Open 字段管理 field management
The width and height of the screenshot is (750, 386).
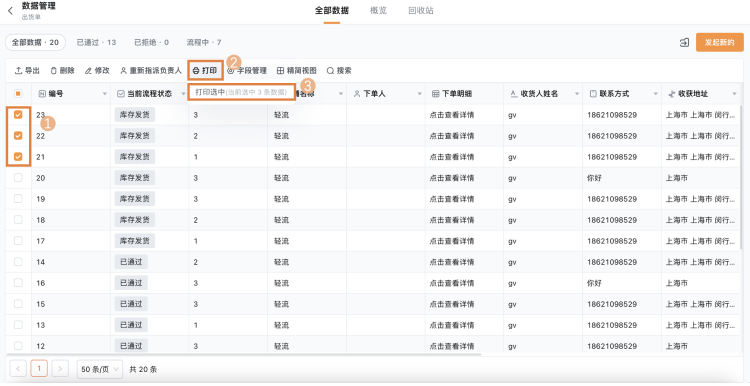click(x=247, y=71)
